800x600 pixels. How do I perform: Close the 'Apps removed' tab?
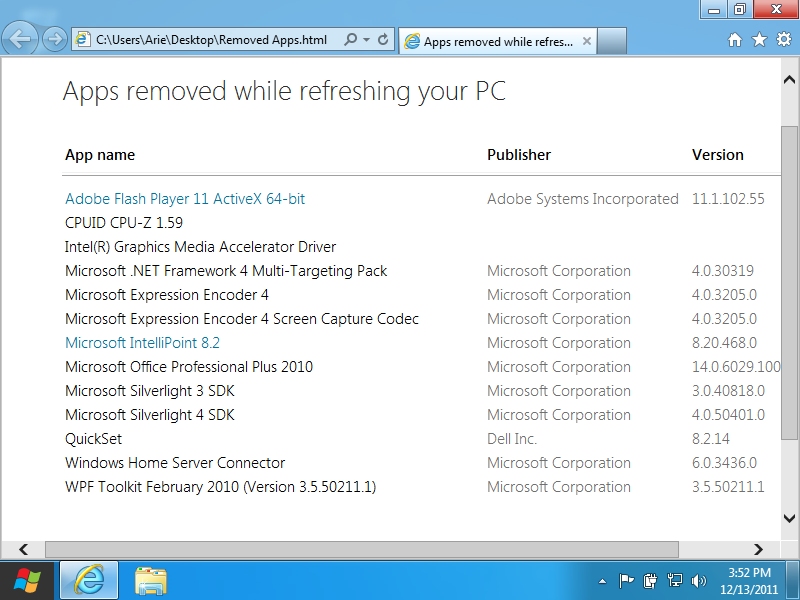coord(587,41)
